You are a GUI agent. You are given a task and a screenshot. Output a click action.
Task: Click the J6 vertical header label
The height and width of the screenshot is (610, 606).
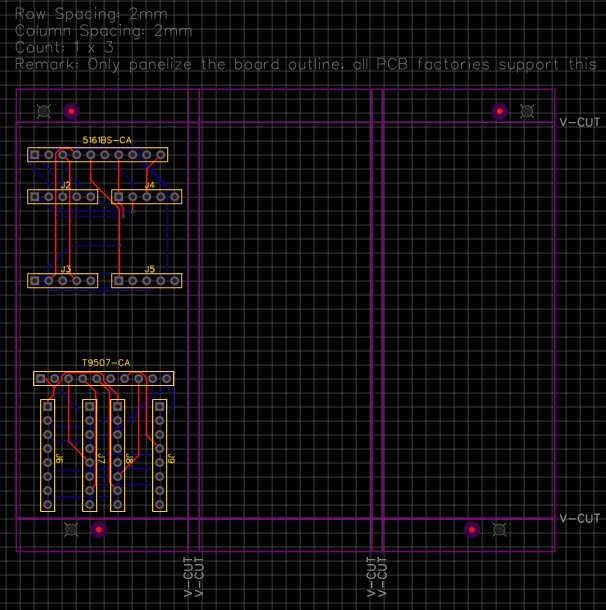61,458
